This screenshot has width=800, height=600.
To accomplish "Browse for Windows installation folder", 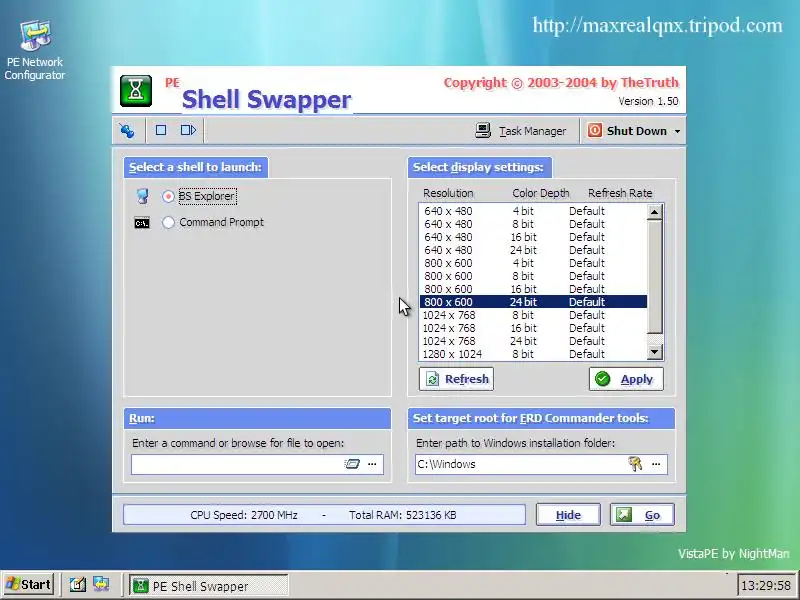I will (656, 464).
